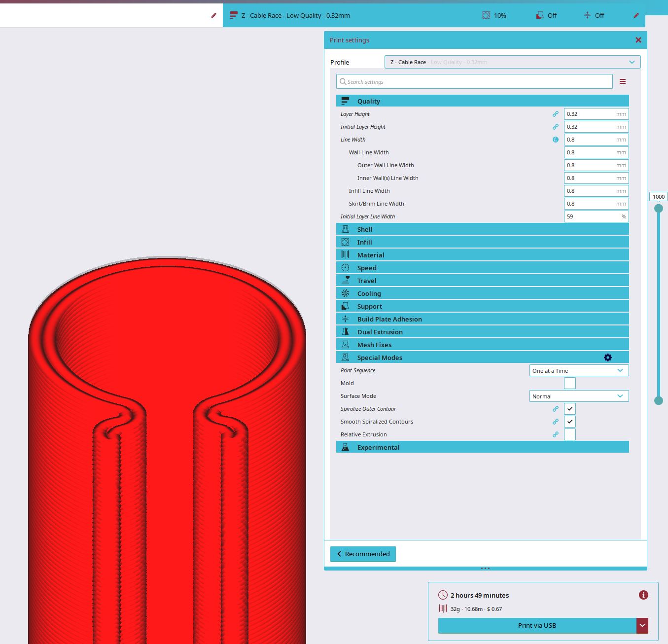Viewport: 668px width, 644px height.
Task: Click the Special Modes gear icon
Action: tap(607, 358)
